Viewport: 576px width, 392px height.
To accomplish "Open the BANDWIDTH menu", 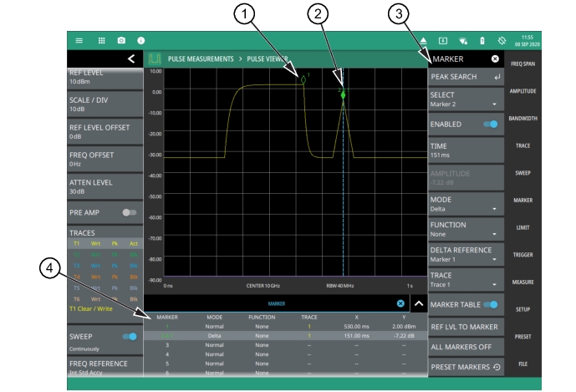I will tap(522, 119).
